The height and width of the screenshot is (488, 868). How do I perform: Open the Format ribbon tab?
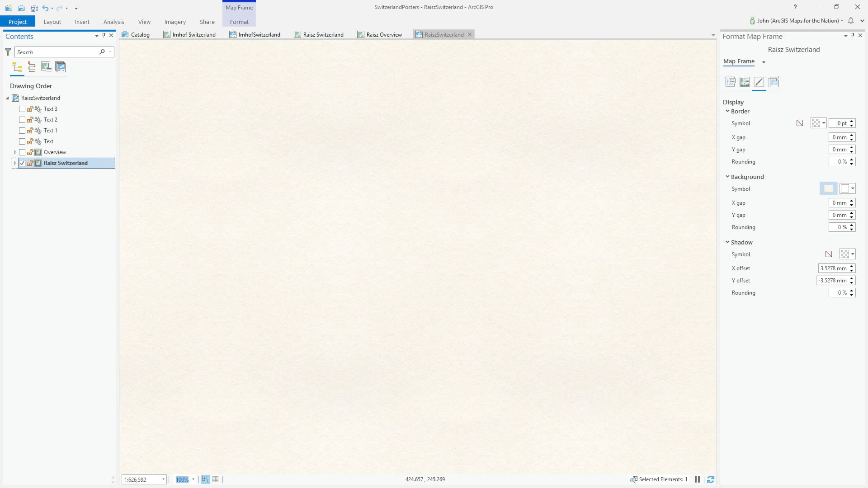[239, 22]
